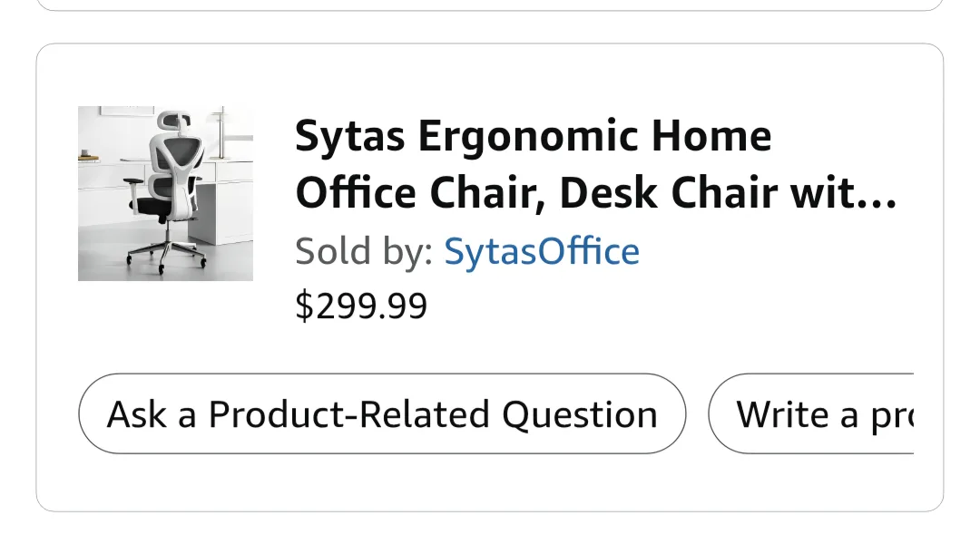Select the partially visible card at top

tap(490, 7)
